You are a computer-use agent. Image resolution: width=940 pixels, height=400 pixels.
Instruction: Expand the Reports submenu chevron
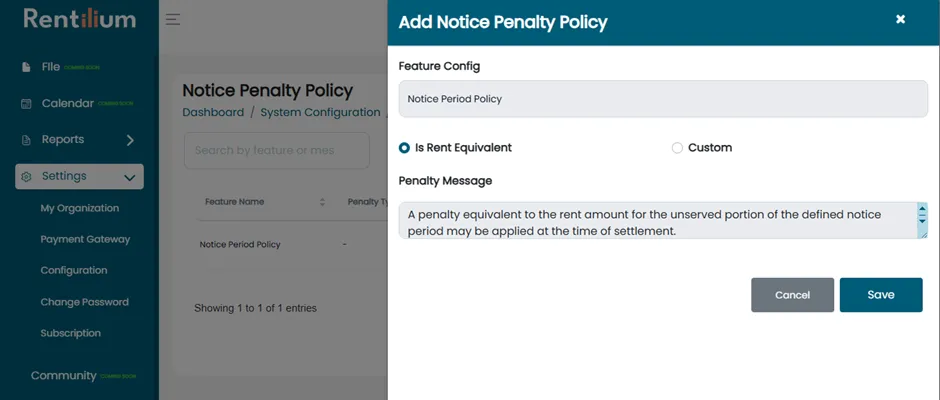(x=130, y=140)
